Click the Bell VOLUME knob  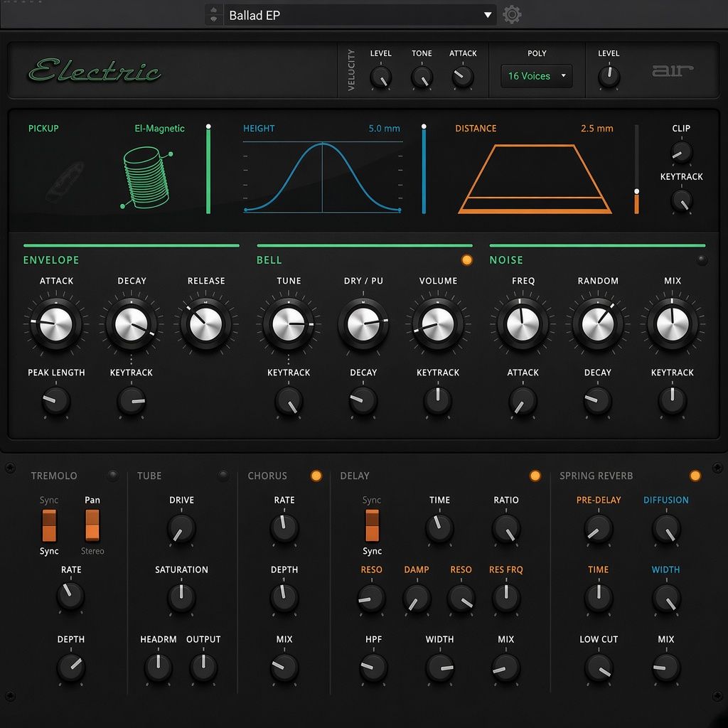coord(438,324)
